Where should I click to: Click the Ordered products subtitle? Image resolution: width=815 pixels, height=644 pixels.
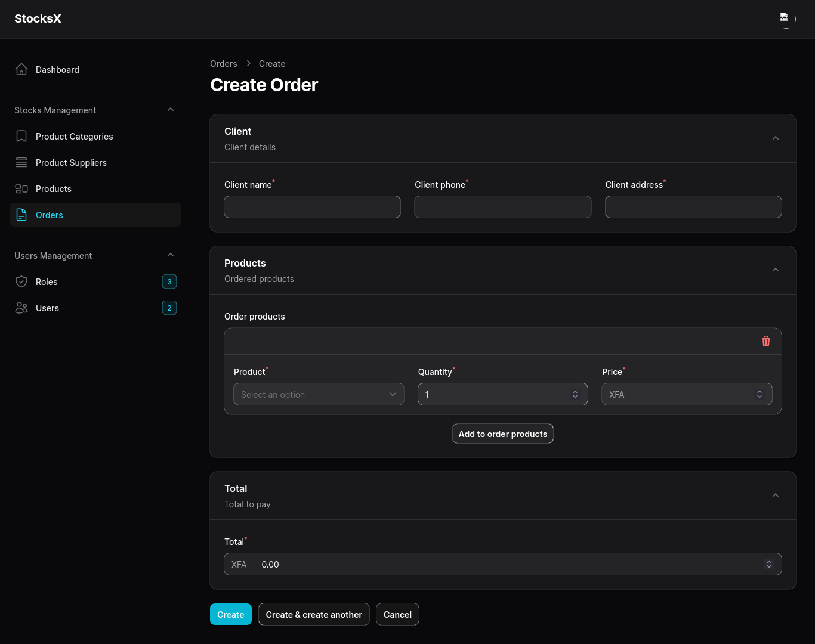click(x=259, y=279)
